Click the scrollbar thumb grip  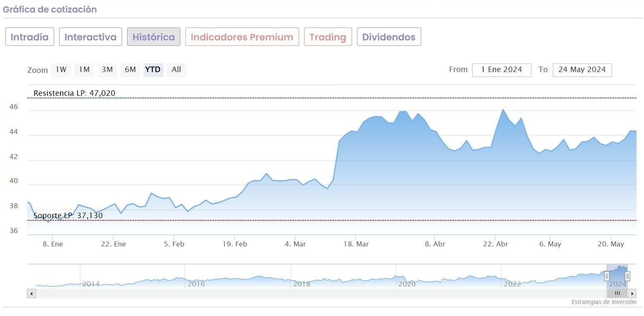tap(617, 294)
